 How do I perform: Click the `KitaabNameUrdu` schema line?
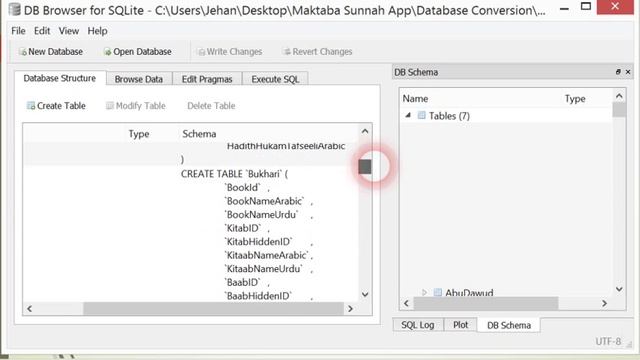tap(268, 269)
